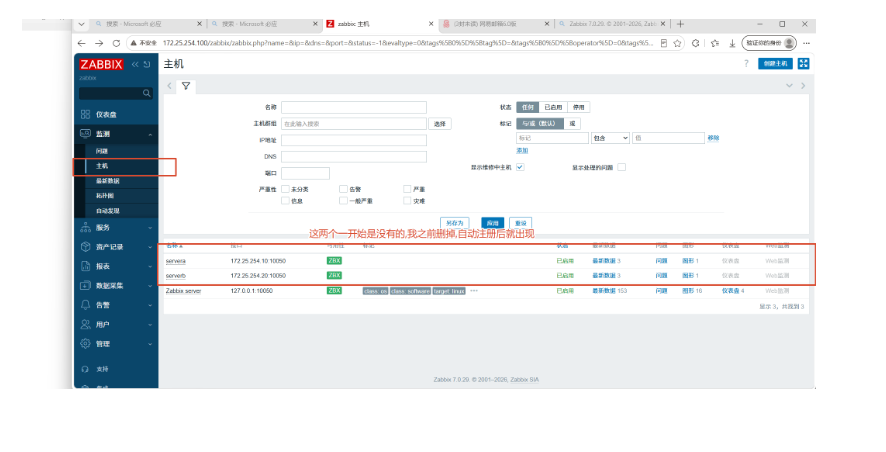
Task: Collapse the sidebar with the double-arrow icon
Action: point(135,64)
